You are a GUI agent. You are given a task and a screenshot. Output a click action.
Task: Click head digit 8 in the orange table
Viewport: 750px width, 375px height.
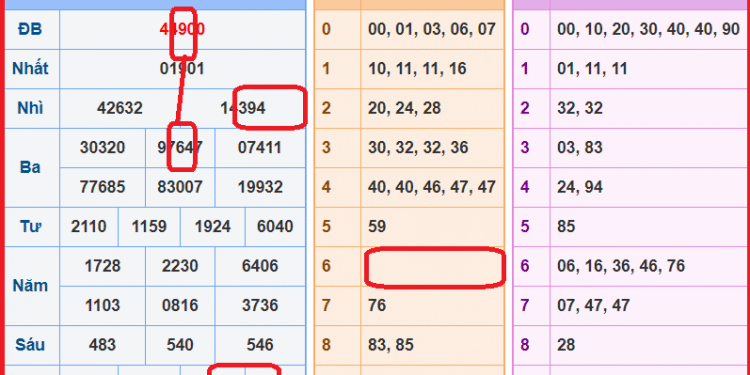coord(326,345)
